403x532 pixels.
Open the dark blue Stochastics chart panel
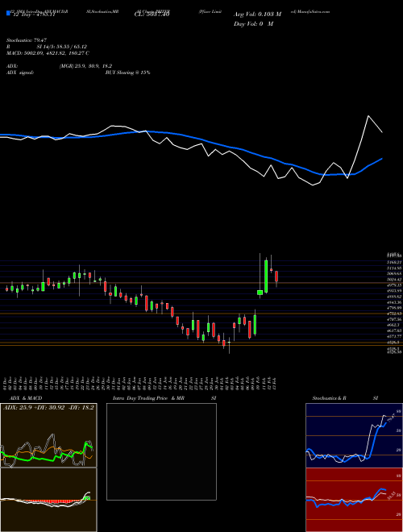point(354,435)
